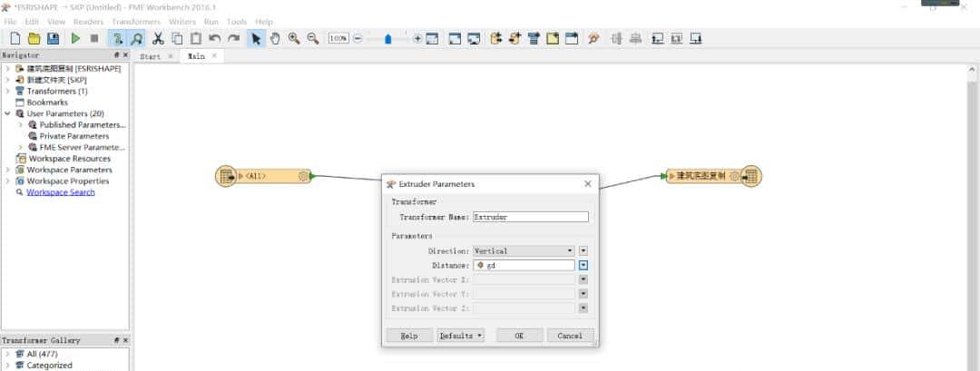Image resolution: width=980 pixels, height=371 pixels.
Task: Open the Tools menu
Action: pos(236,22)
